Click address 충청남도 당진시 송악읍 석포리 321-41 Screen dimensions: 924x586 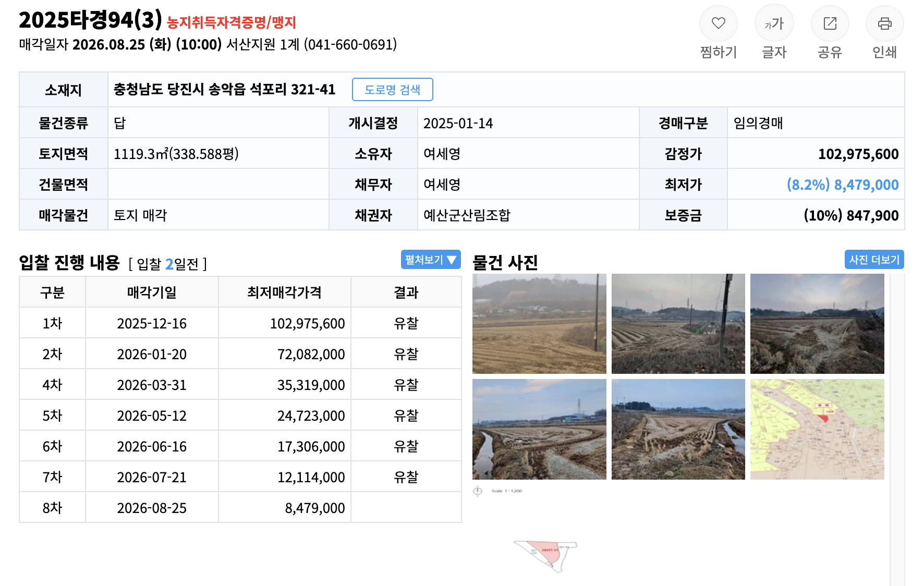[224, 90]
